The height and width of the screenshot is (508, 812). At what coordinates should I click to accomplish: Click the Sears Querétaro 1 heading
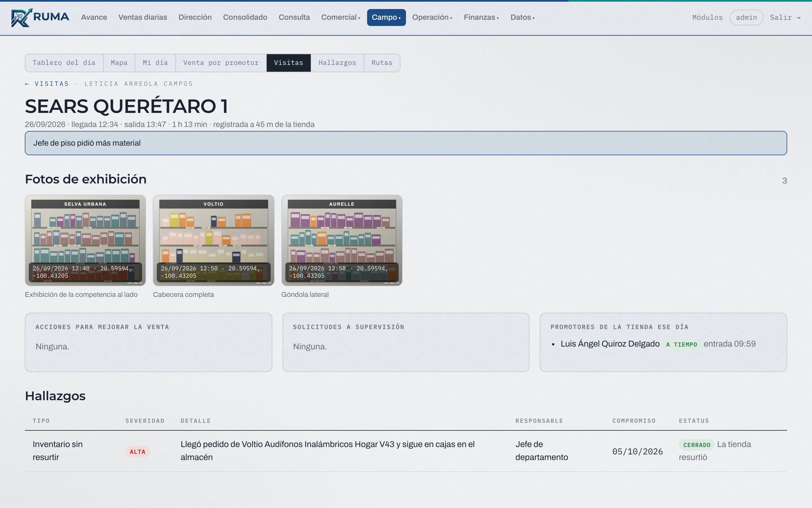coord(127,106)
